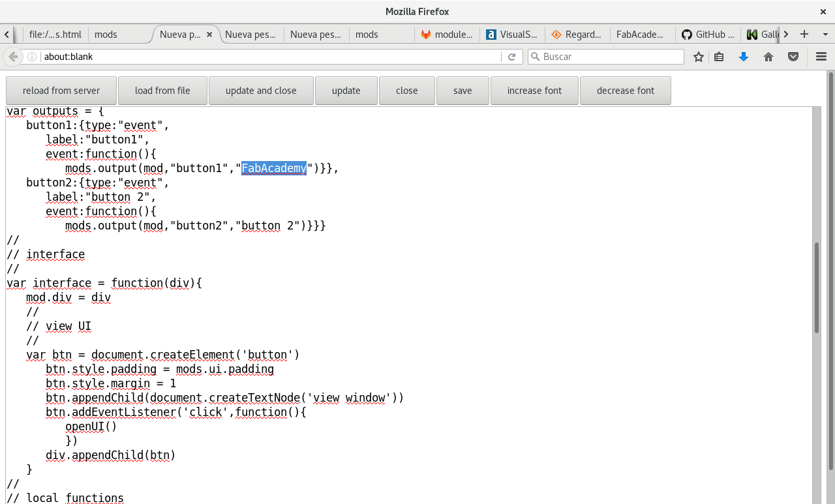Reload the current page
This screenshot has width=835, height=504.
[x=512, y=57]
